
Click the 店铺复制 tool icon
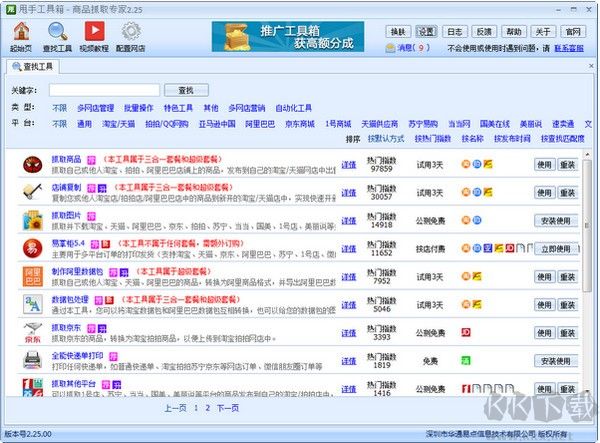(30, 192)
